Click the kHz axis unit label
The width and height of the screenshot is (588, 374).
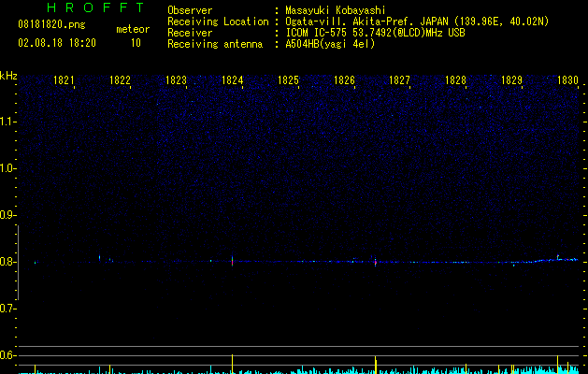tap(8, 76)
